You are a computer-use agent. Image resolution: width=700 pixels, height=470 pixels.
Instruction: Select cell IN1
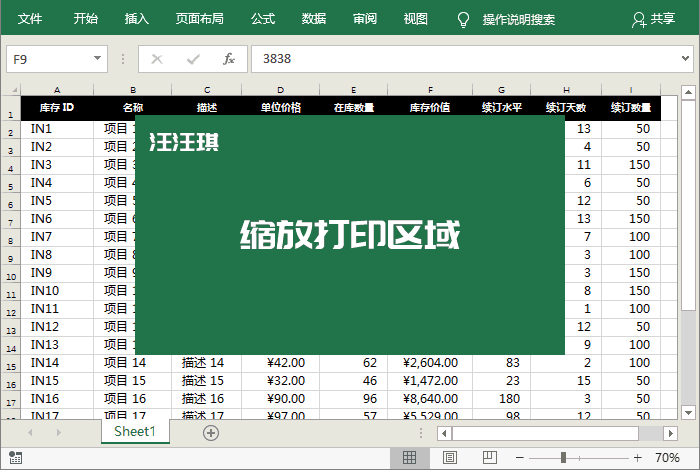pos(57,129)
